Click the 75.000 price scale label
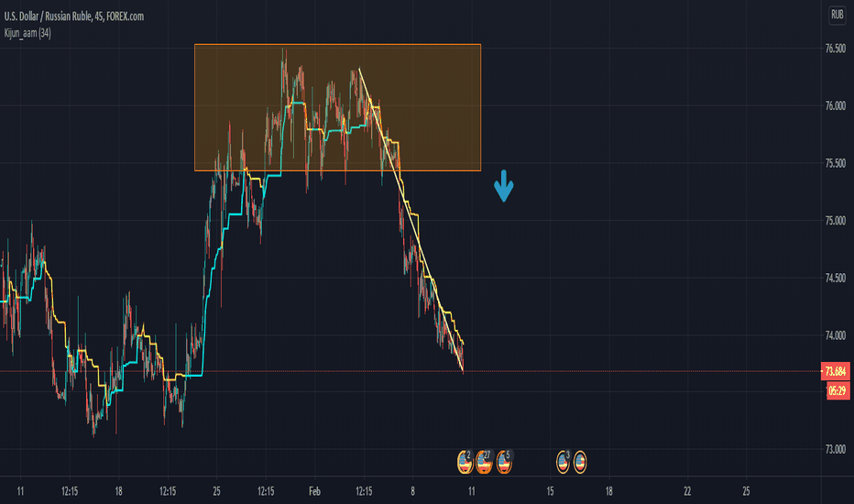 [836, 221]
